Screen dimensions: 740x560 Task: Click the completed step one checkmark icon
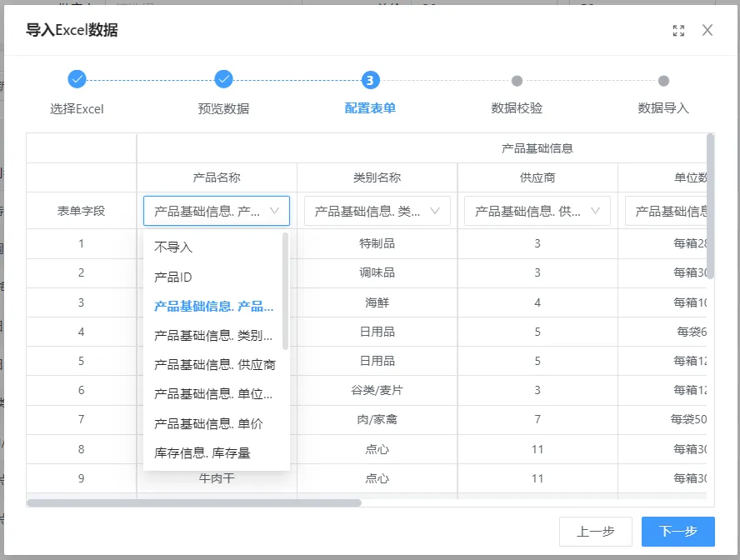[77, 79]
